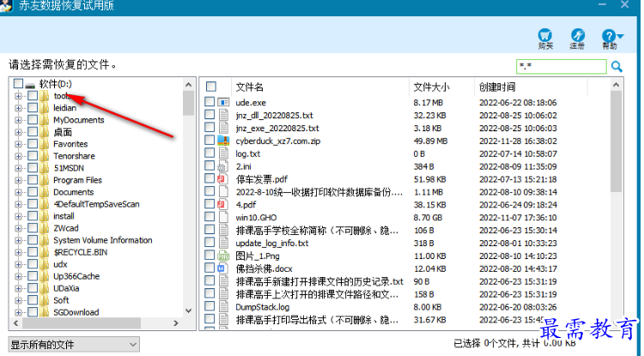Expand the System Volume Information node

coord(18,240)
